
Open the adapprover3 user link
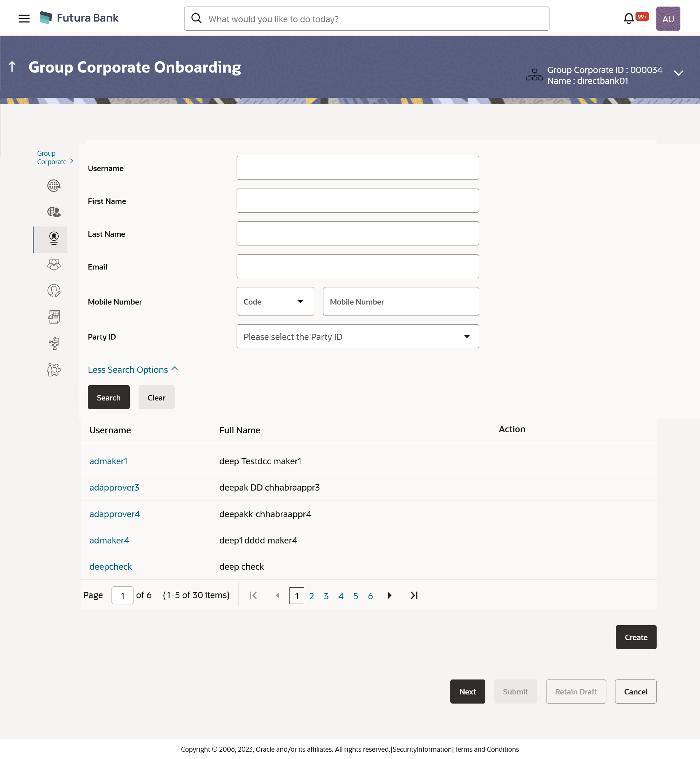coord(114,487)
